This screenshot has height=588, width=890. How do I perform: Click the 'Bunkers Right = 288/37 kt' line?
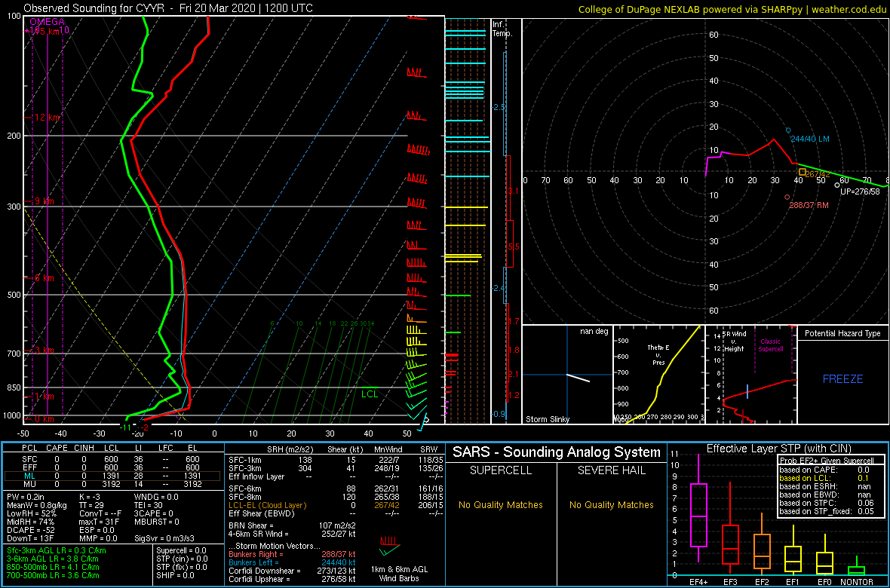[x=291, y=554]
